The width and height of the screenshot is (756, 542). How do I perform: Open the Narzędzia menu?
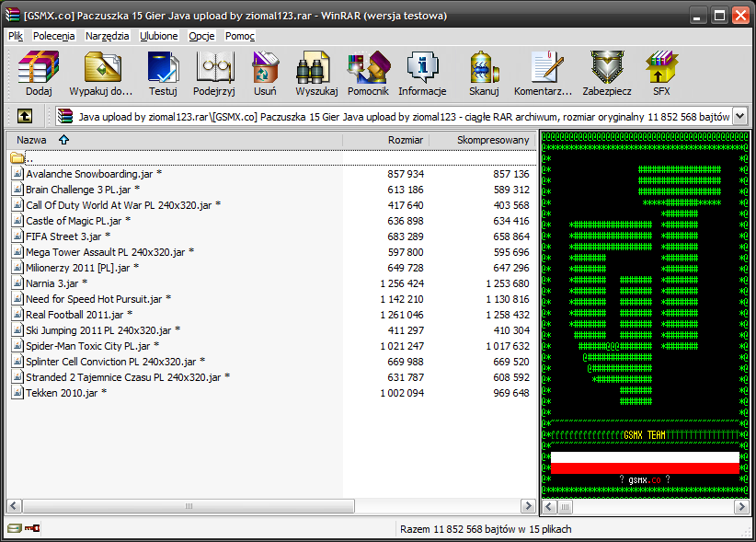coord(107,36)
